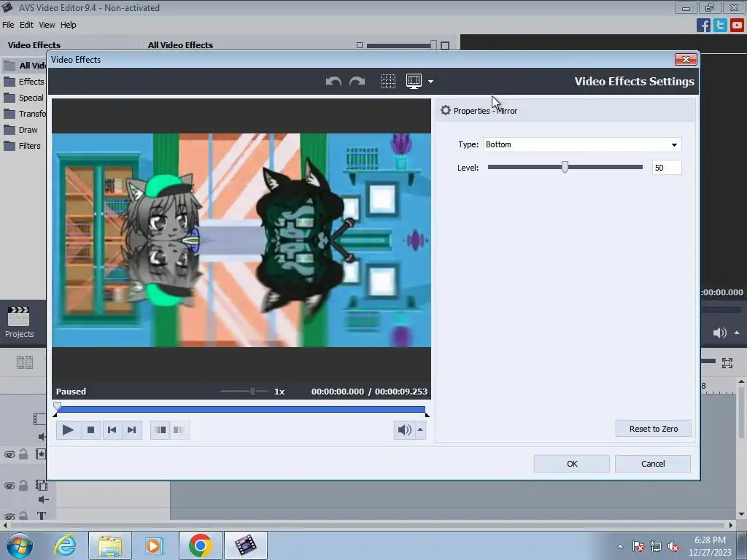Image resolution: width=747 pixels, height=560 pixels.
Task: Redo the effect change
Action: pyautogui.click(x=357, y=82)
